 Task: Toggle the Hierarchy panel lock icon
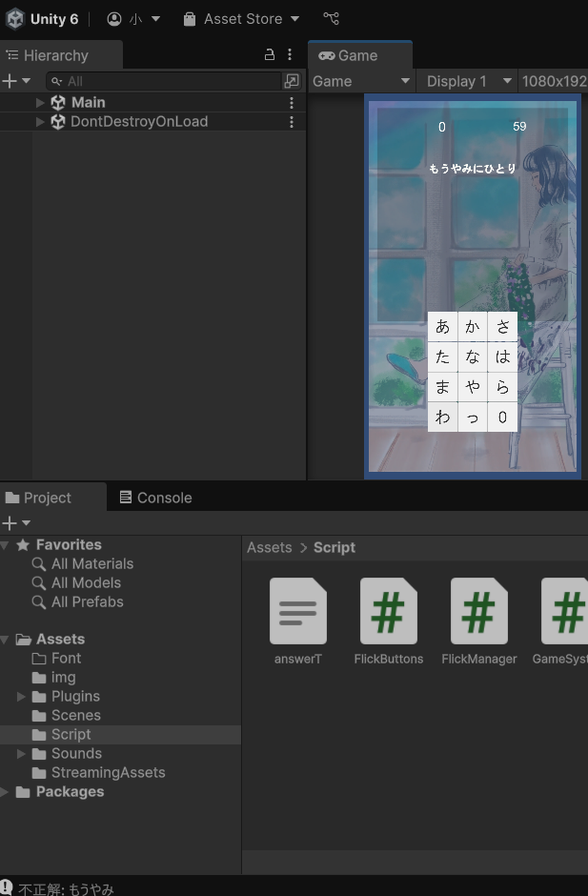click(270, 55)
